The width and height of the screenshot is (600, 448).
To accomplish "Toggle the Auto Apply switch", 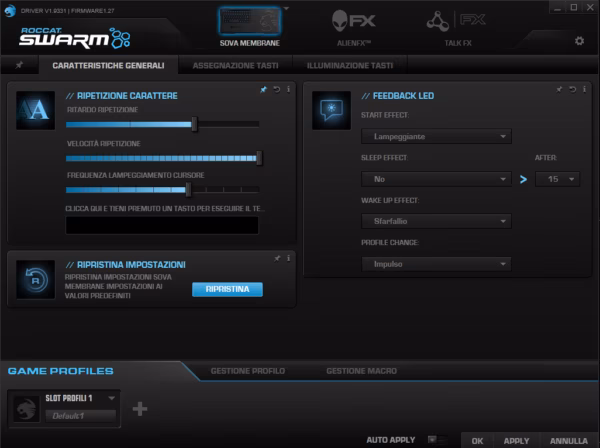I will (x=437, y=440).
